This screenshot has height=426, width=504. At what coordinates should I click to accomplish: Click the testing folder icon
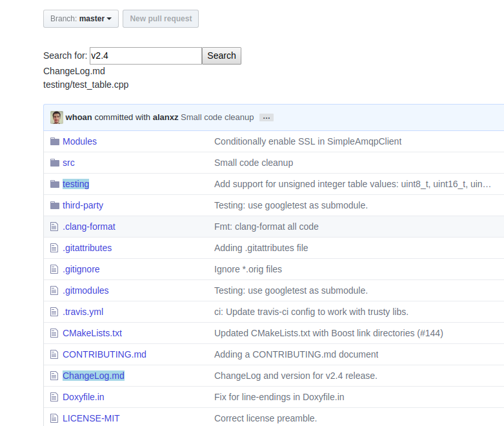coord(55,184)
